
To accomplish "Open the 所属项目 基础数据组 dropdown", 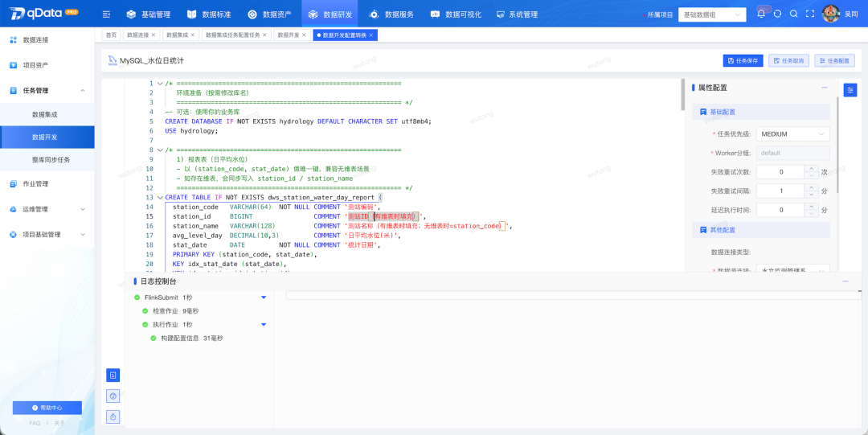I will [x=712, y=15].
